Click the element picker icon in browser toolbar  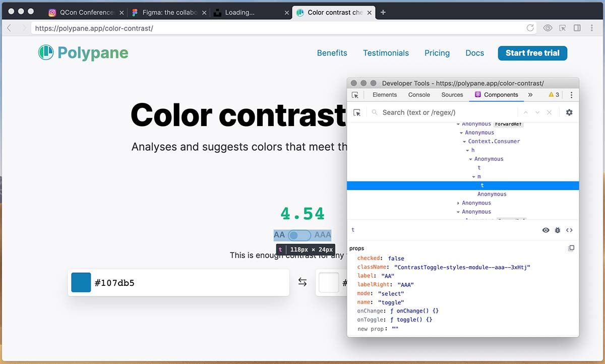pyautogui.click(x=563, y=28)
